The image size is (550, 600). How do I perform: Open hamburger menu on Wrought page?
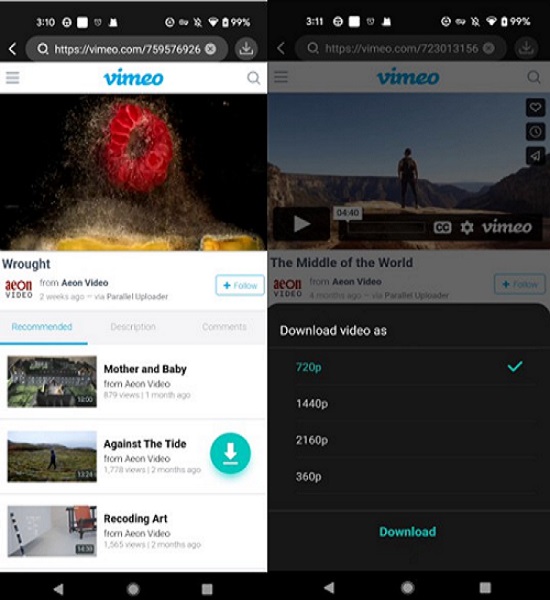[x=13, y=78]
